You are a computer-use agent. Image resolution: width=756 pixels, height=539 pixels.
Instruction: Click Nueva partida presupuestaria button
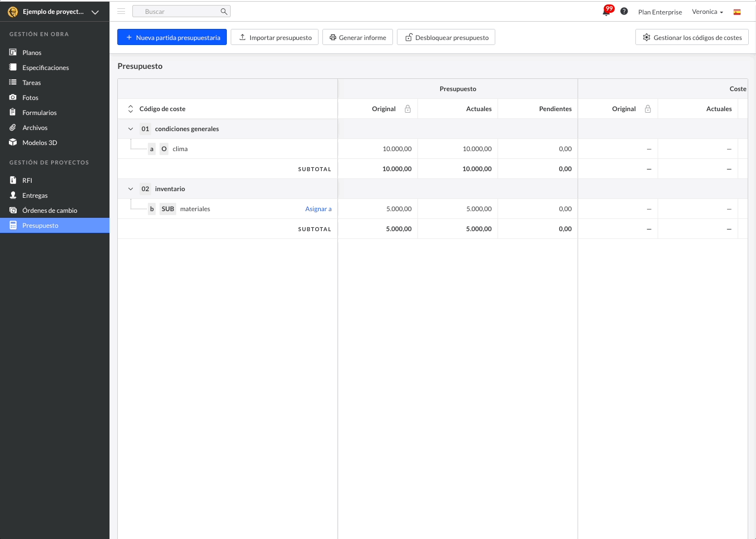click(x=172, y=37)
